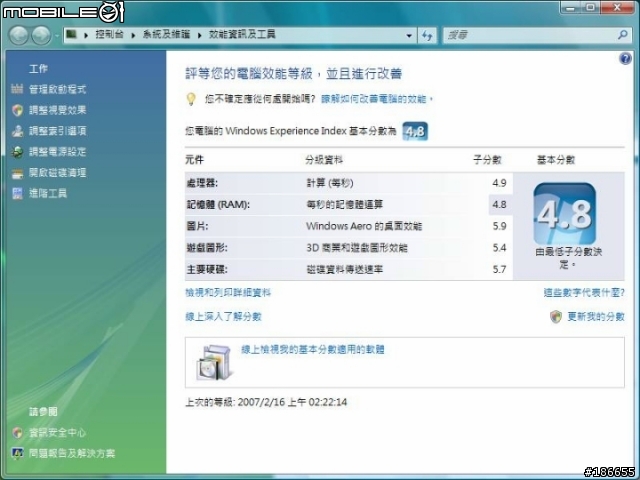Image resolution: width=640 pixels, height=480 pixels.
Task: Click the 4.8 RAM subscore in table
Action: 499,204
